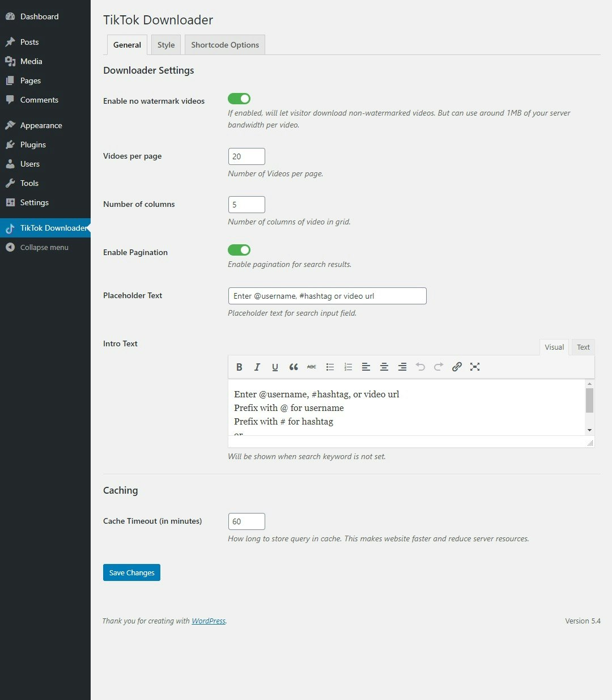
Task: Align text right in editor
Action: [x=402, y=367]
